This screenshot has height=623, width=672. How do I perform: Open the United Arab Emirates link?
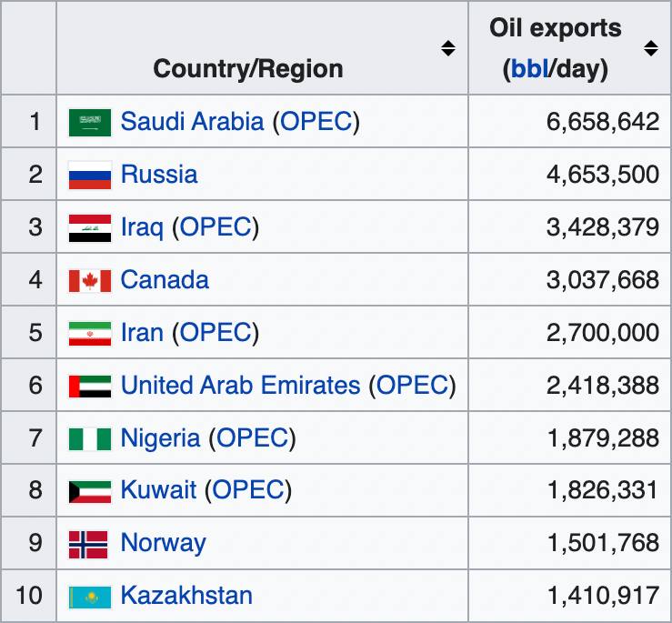pos(240,385)
